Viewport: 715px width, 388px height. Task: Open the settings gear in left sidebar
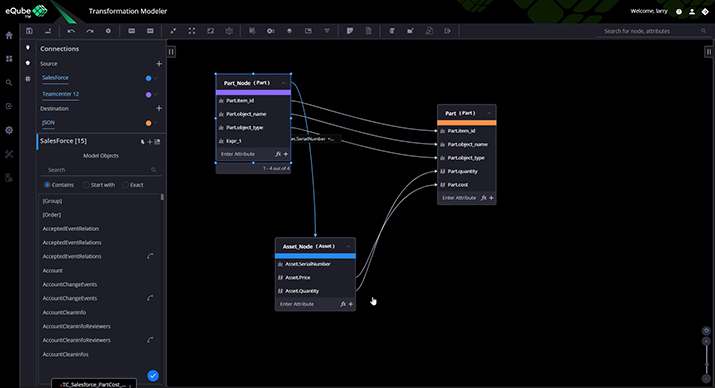tap(9, 130)
